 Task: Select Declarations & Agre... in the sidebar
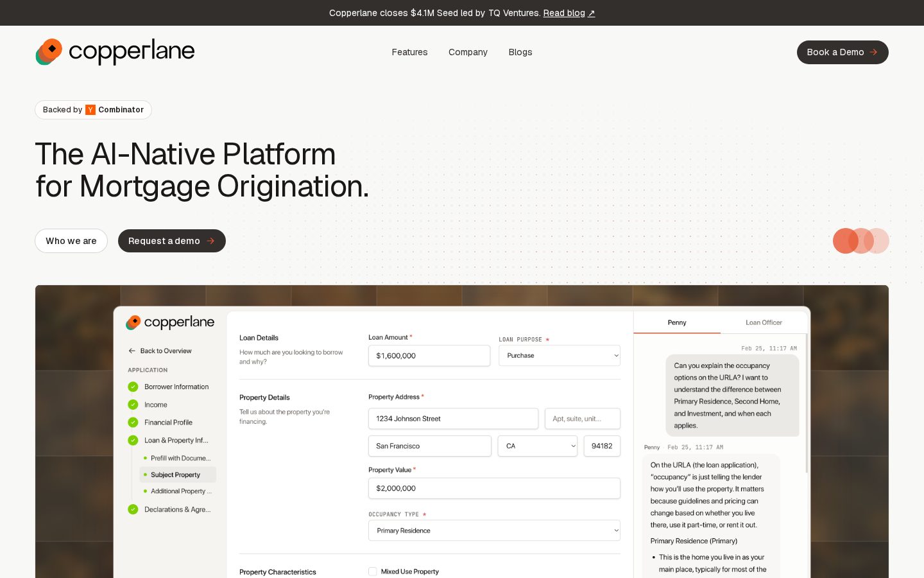point(178,509)
